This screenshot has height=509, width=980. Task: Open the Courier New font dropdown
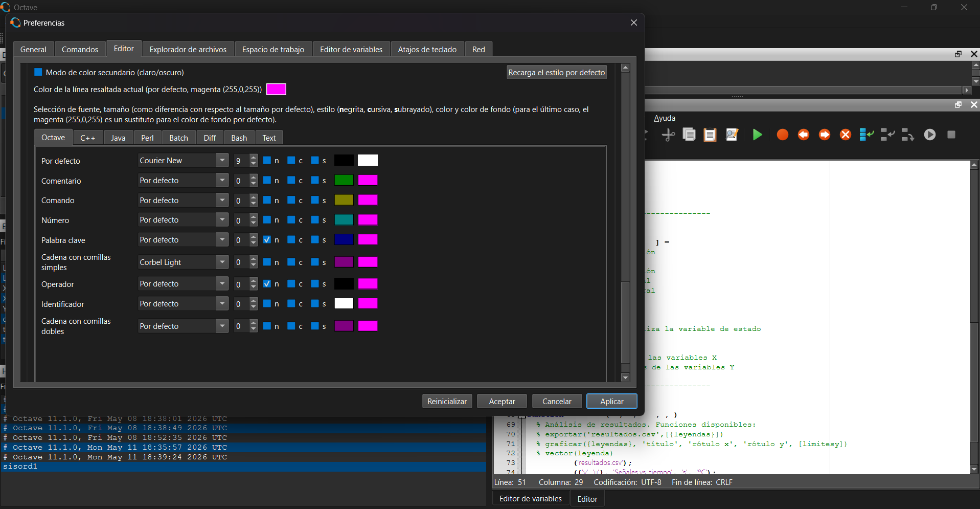pos(183,160)
